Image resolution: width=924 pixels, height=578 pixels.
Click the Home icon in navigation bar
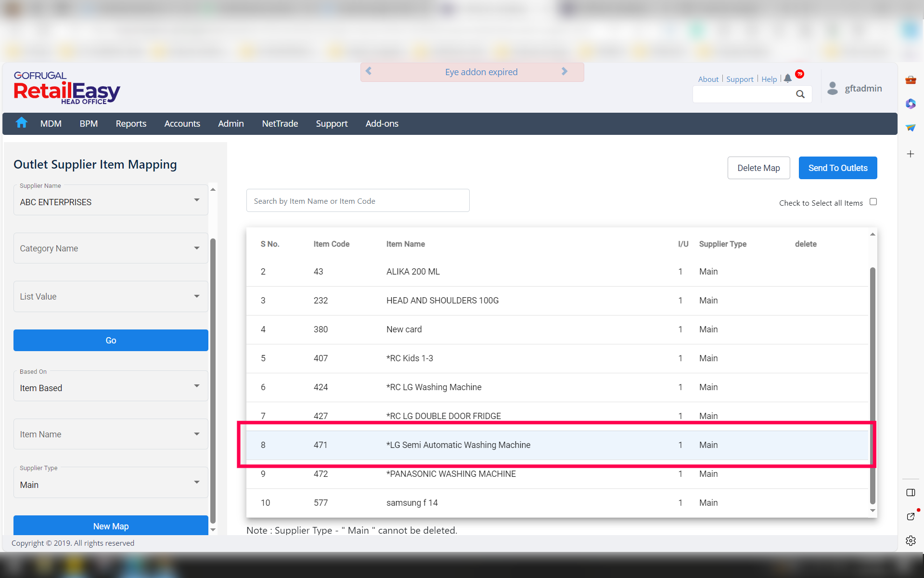pos(21,123)
